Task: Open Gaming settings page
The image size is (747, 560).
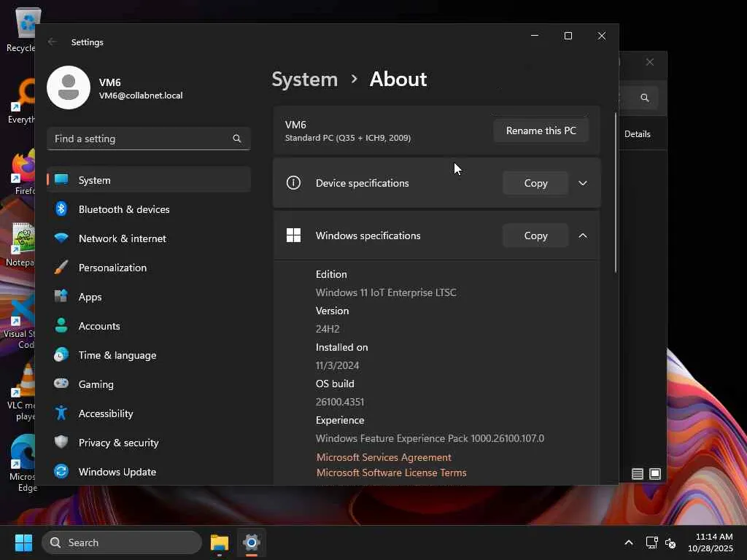Action: click(x=149, y=384)
